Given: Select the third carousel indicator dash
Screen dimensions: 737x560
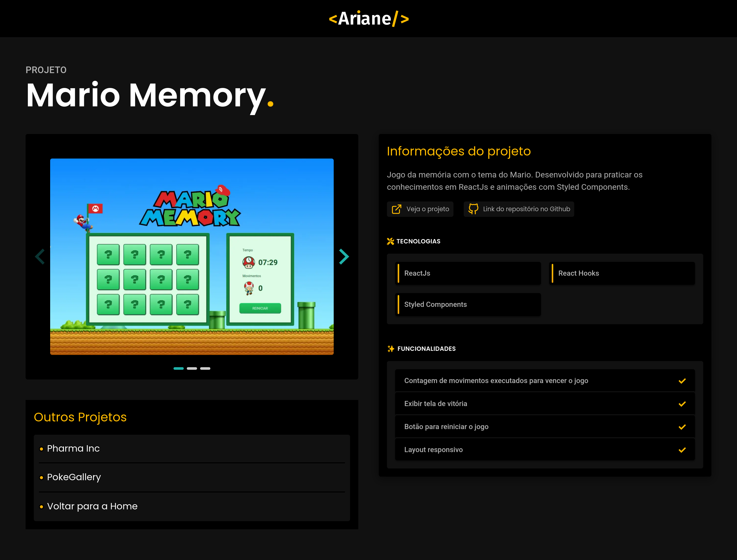Looking at the screenshot, I should point(205,368).
